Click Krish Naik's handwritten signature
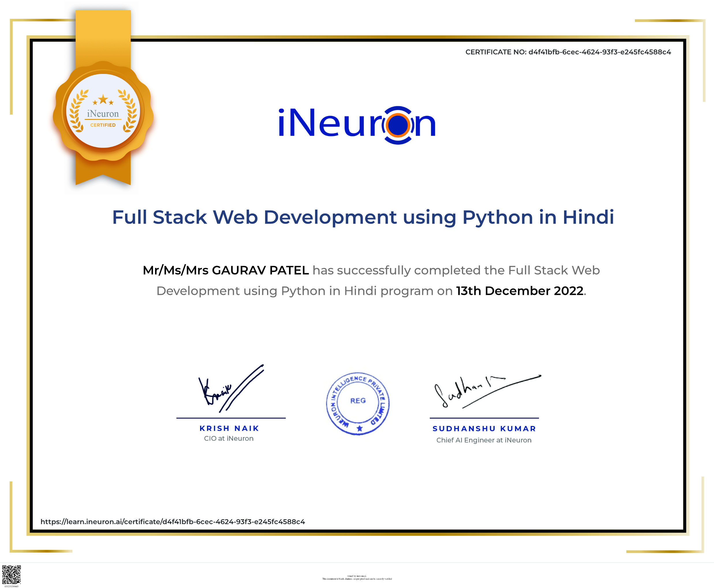 tap(231, 389)
